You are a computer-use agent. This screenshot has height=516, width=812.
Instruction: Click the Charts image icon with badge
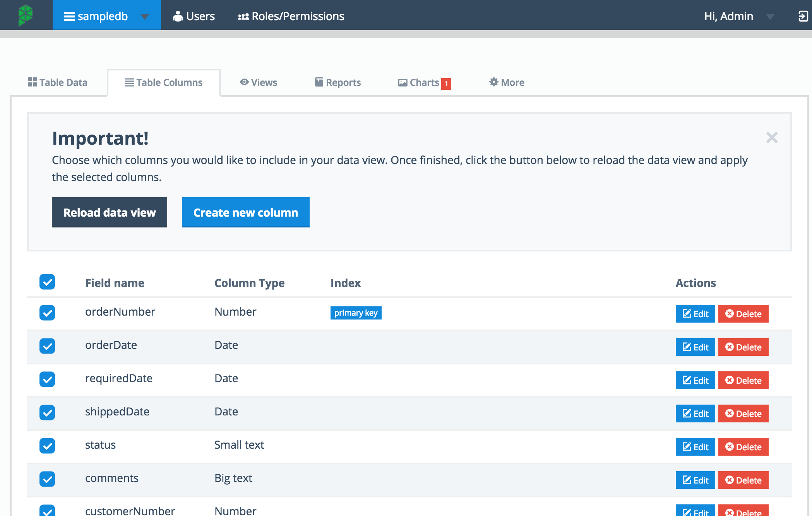click(x=403, y=82)
